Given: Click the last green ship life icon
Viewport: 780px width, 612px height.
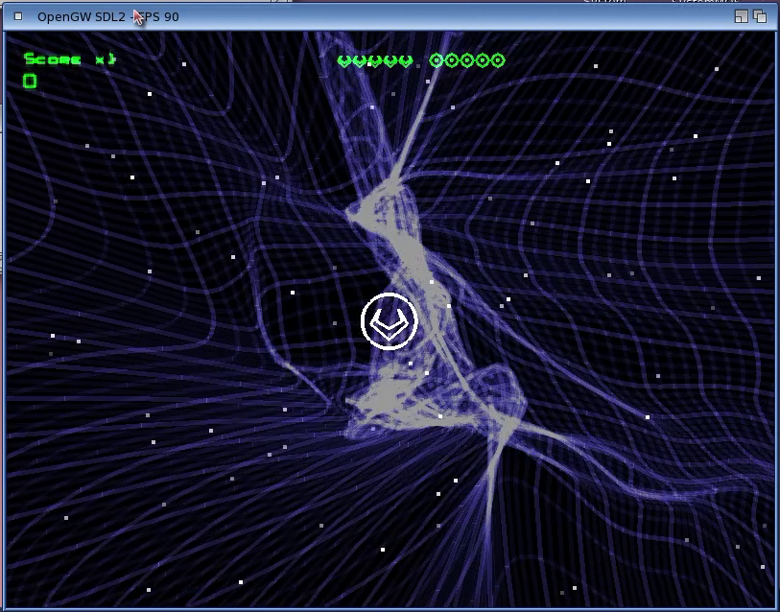Looking at the screenshot, I should point(404,61).
